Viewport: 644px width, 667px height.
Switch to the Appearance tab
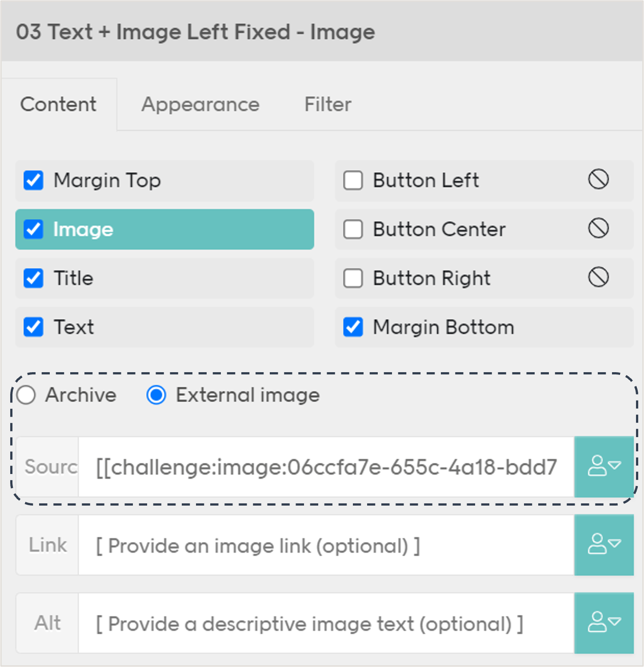tap(200, 104)
